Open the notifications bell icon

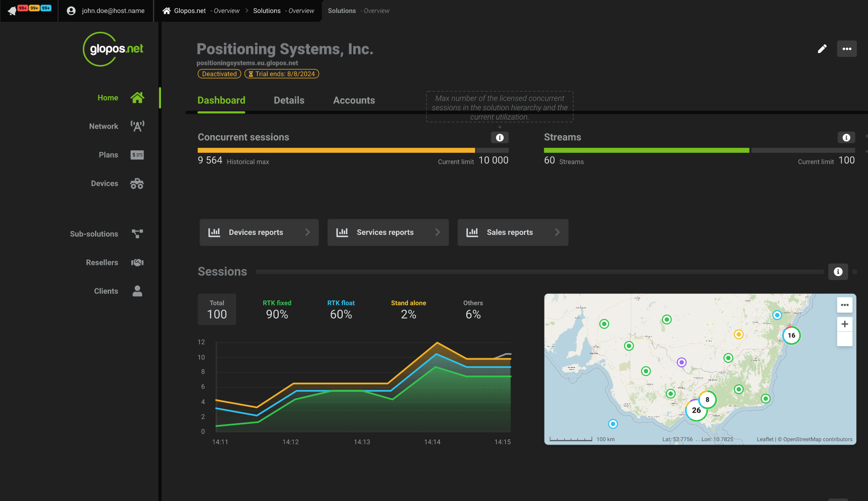point(13,10)
